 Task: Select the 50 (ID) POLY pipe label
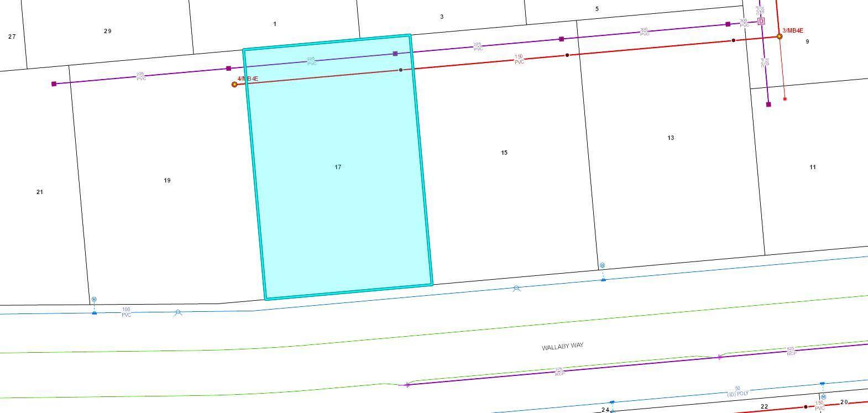[738, 391]
